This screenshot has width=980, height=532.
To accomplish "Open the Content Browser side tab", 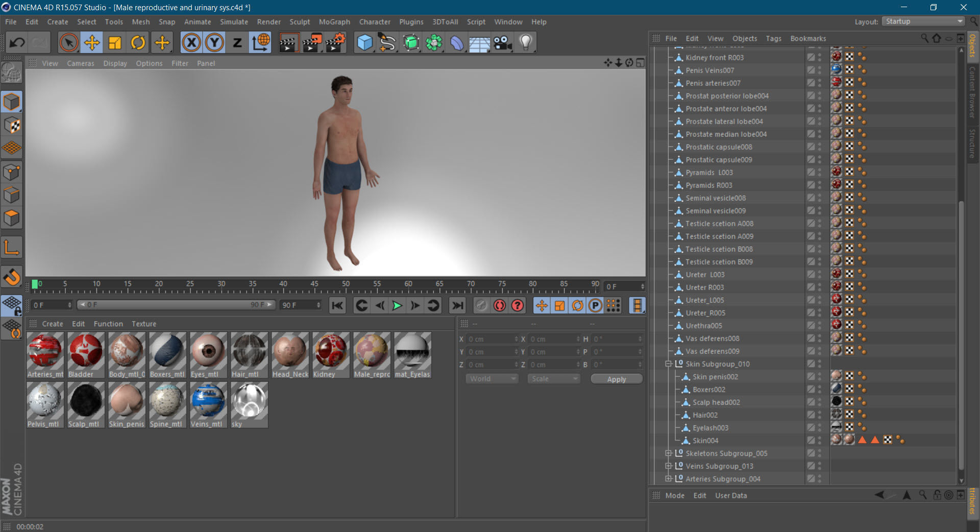I will click(x=973, y=92).
